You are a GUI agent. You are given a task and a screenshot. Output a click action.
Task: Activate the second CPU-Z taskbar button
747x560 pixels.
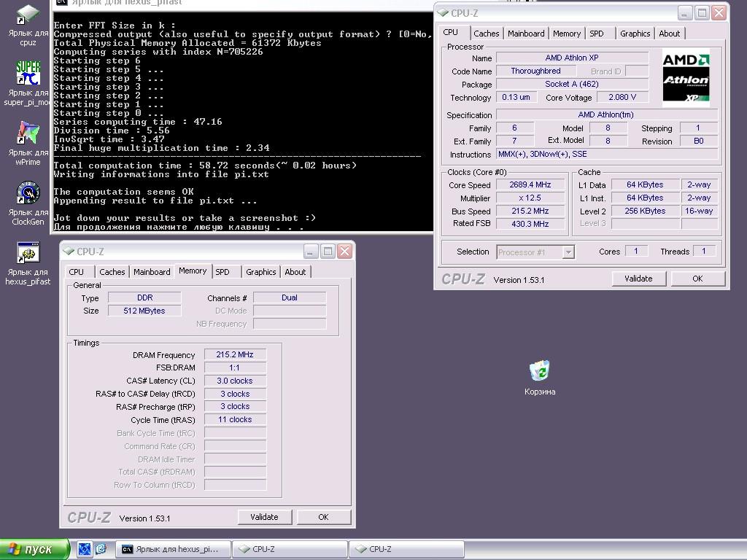407,549
